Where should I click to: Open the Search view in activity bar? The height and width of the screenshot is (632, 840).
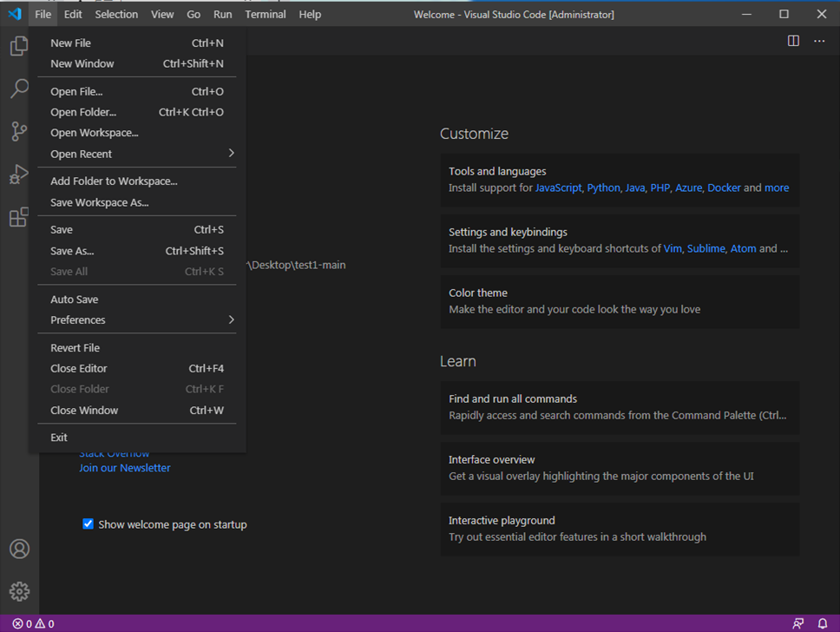click(x=19, y=89)
